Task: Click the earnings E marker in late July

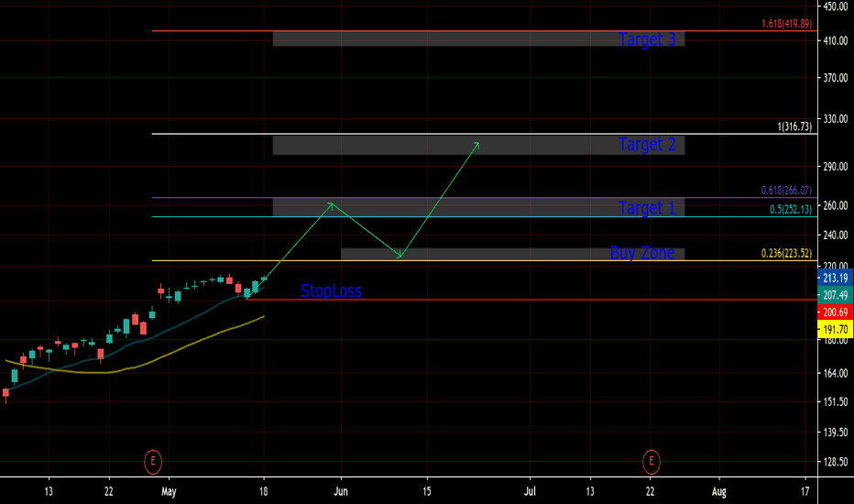Action: 651,462
